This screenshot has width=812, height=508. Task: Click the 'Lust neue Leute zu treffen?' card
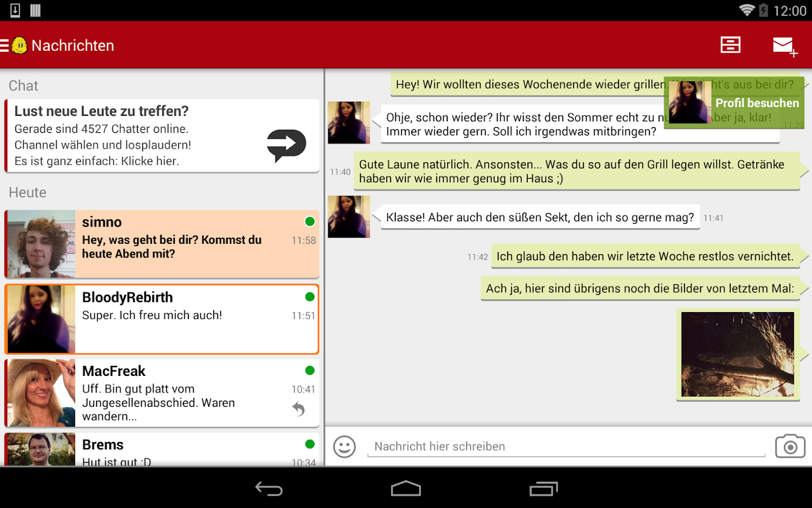tap(162, 136)
